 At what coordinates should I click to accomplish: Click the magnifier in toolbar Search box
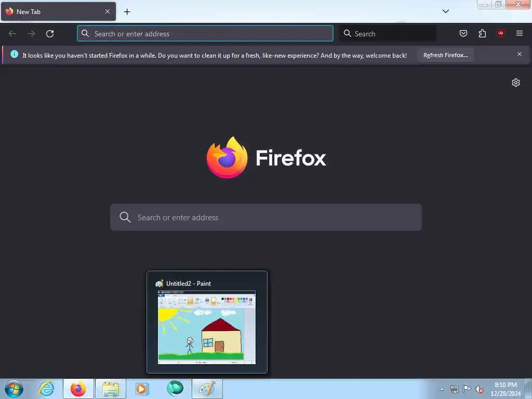[x=347, y=33]
